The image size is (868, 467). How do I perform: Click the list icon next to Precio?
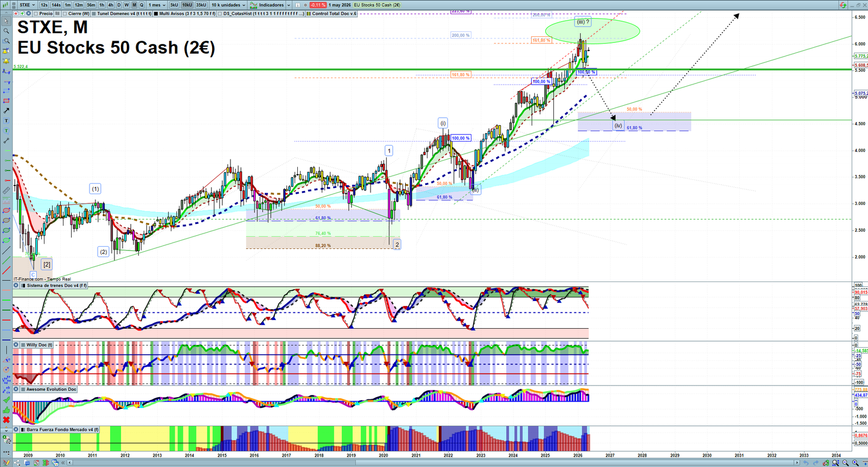(x=58, y=14)
